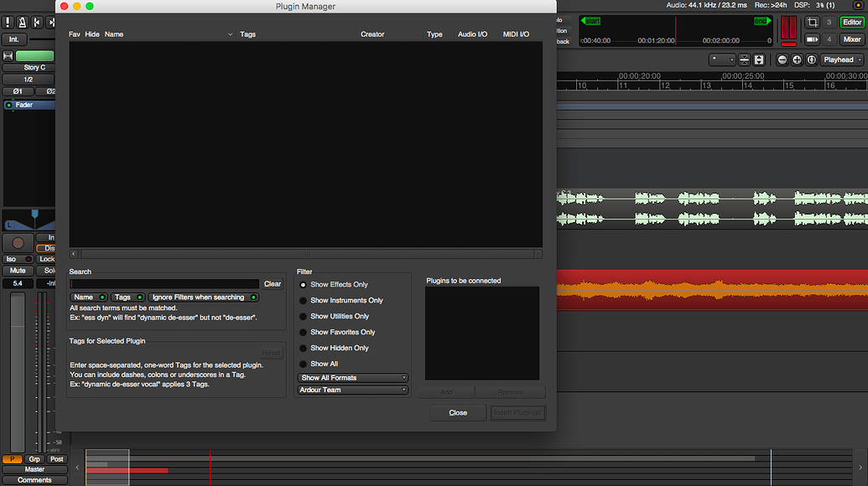868x486 pixels.
Task: Zoom in using the plus magnifier icon
Action: (797, 59)
